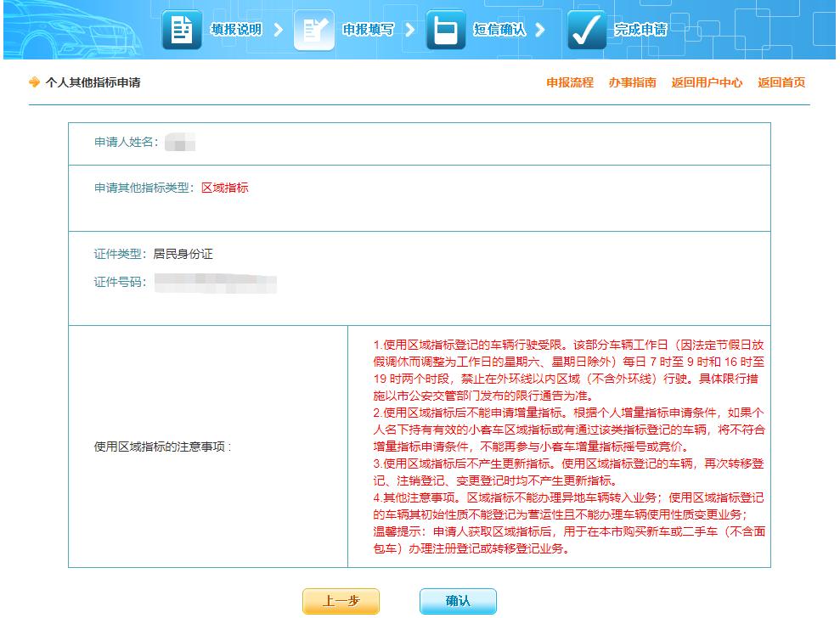840x618 pixels.
Task: Open the 申报流程 link
Action: tap(567, 82)
